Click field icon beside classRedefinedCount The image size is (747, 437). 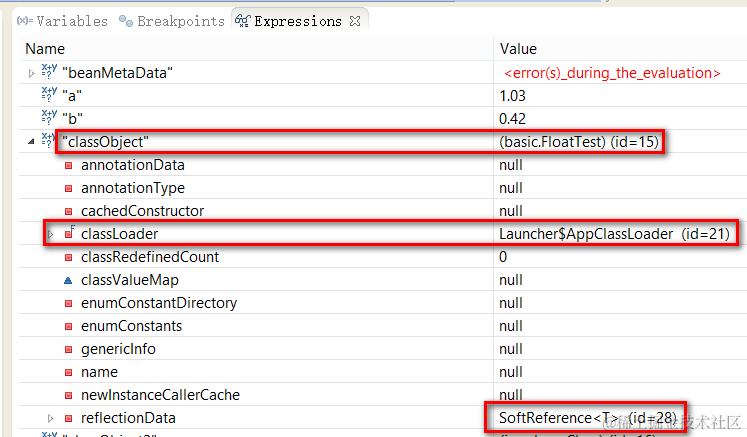pos(69,257)
